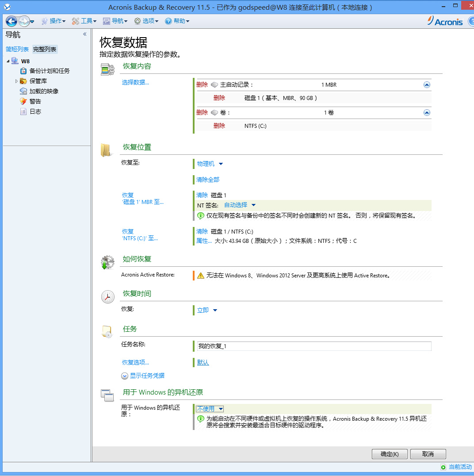
Task: Clear the 磁盘 1 MBR destination
Action: 202,195
